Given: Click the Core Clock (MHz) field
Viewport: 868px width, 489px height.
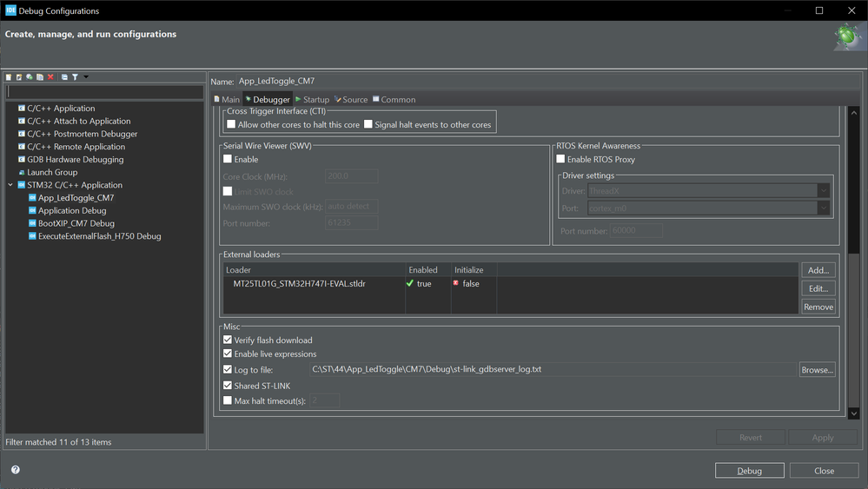Looking at the screenshot, I should pos(352,176).
